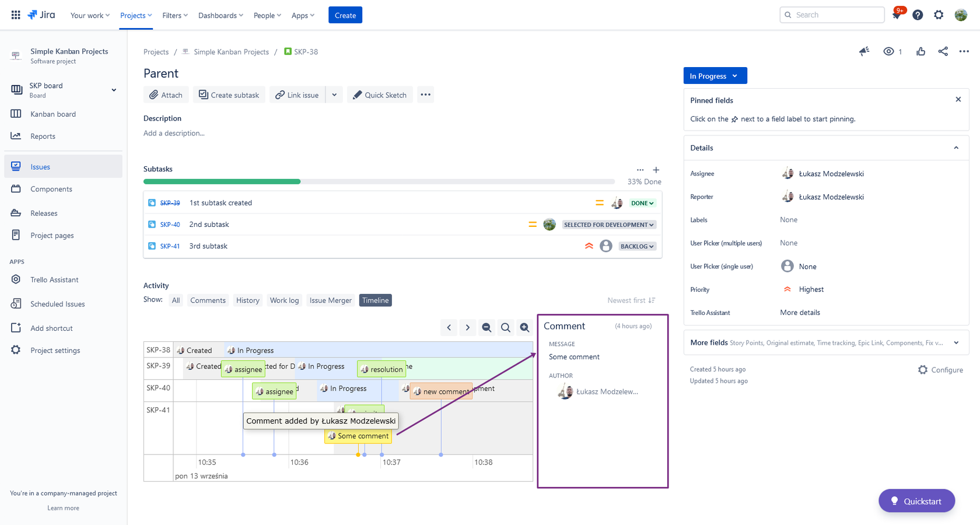Select the Timeline activity tab
The image size is (980, 525).
(x=376, y=300)
